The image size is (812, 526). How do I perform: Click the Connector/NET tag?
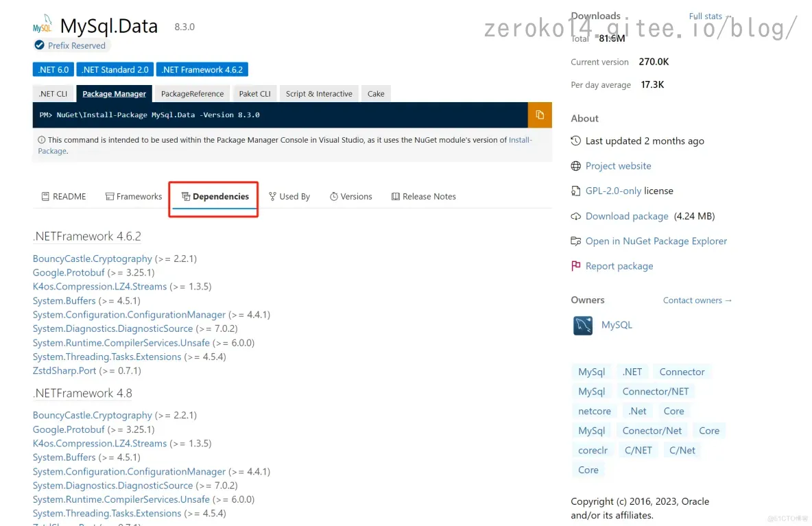tap(656, 392)
